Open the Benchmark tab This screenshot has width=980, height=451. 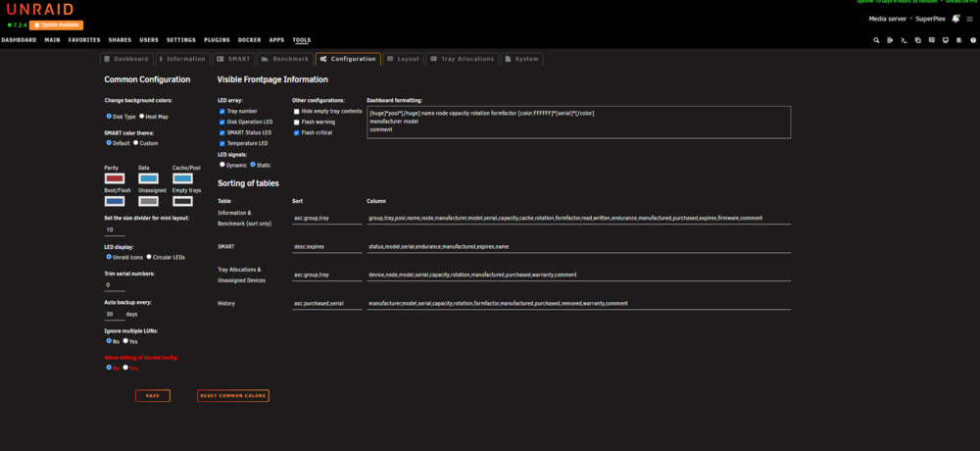[x=284, y=59]
